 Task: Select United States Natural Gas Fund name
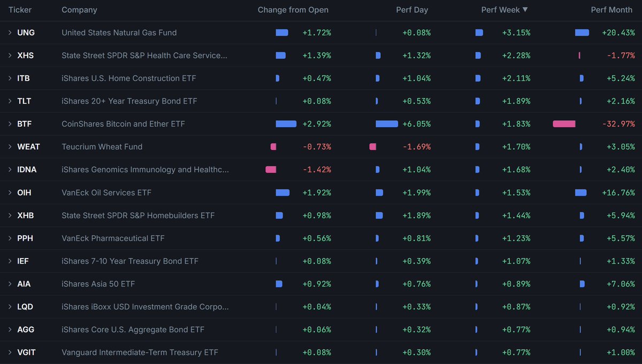click(x=119, y=33)
